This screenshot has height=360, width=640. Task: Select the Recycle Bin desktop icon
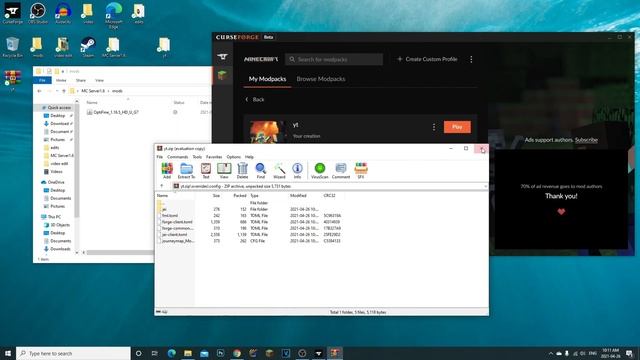12,47
